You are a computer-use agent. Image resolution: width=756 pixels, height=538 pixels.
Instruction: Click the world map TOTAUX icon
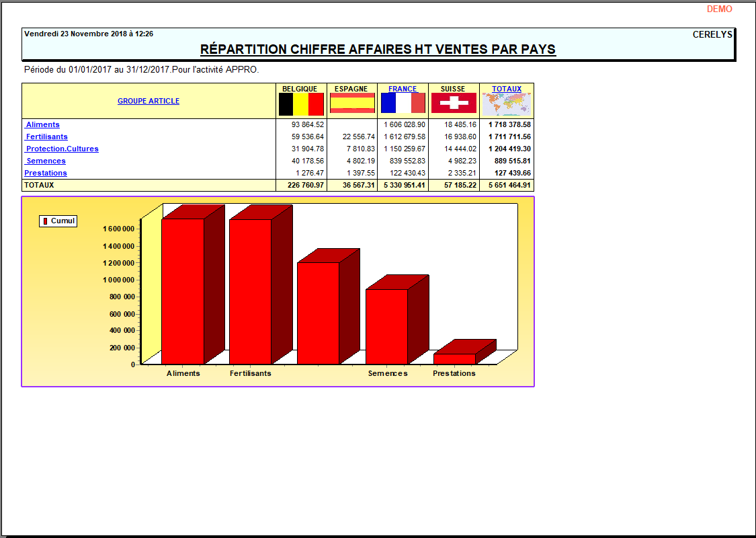click(x=506, y=101)
